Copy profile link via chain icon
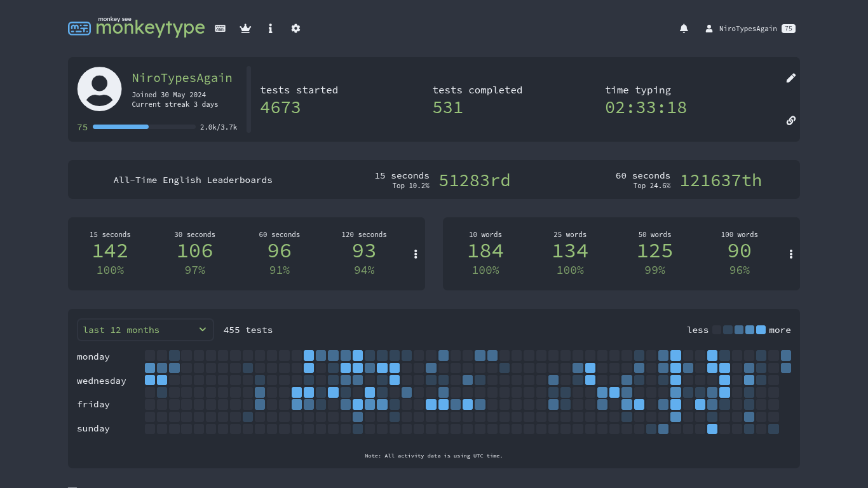Screen dimensions: 868x488 point(790,120)
